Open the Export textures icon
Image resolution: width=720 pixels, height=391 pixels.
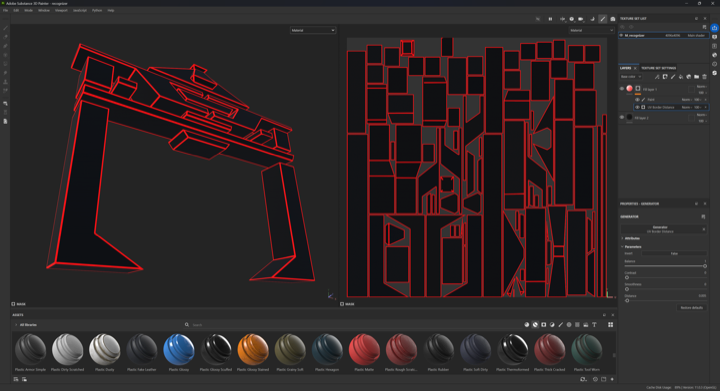[x=714, y=28]
